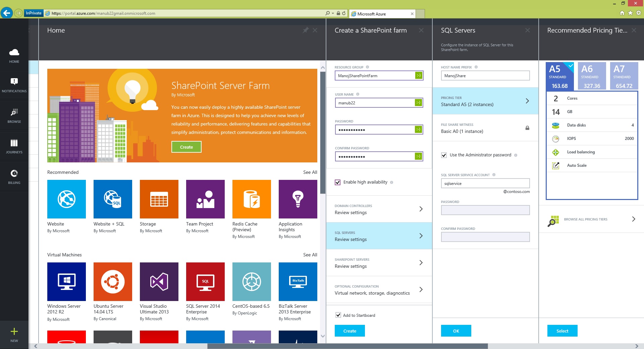Open the Billing sidebar icon
Screen dimensions: 644x349
pos(14,177)
